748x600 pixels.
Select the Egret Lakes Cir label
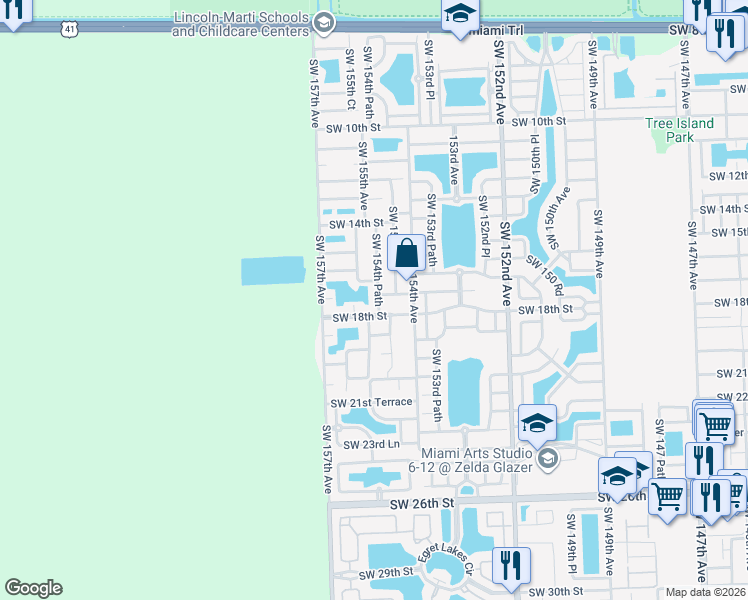click(x=446, y=559)
